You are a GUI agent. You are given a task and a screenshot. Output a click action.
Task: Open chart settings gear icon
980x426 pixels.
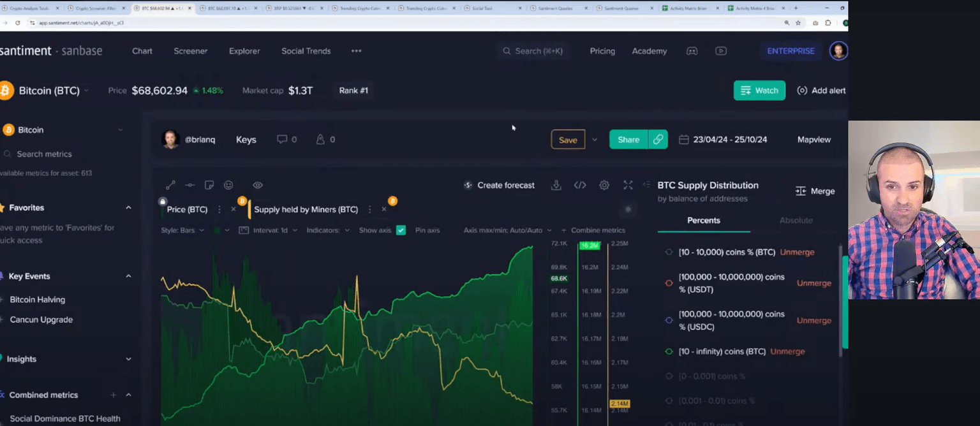point(604,185)
